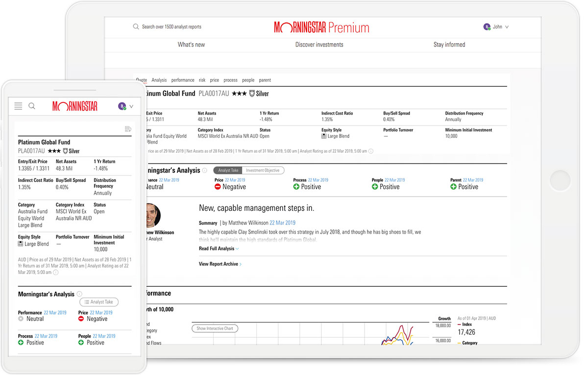Select the Analyst Take toggle on the tablet

tap(228, 171)
